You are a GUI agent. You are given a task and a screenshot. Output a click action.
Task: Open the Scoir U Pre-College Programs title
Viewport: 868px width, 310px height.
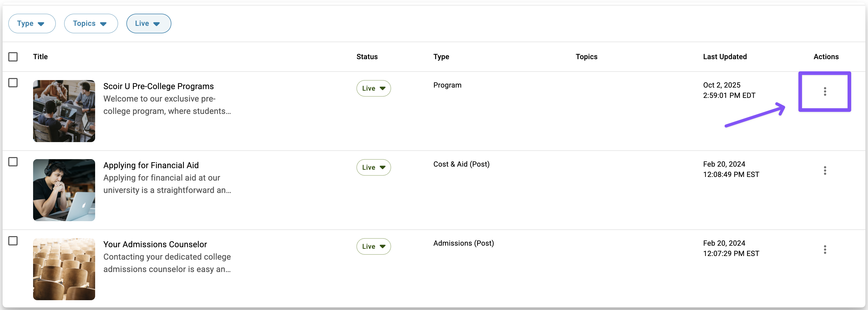tap(158, 87)
